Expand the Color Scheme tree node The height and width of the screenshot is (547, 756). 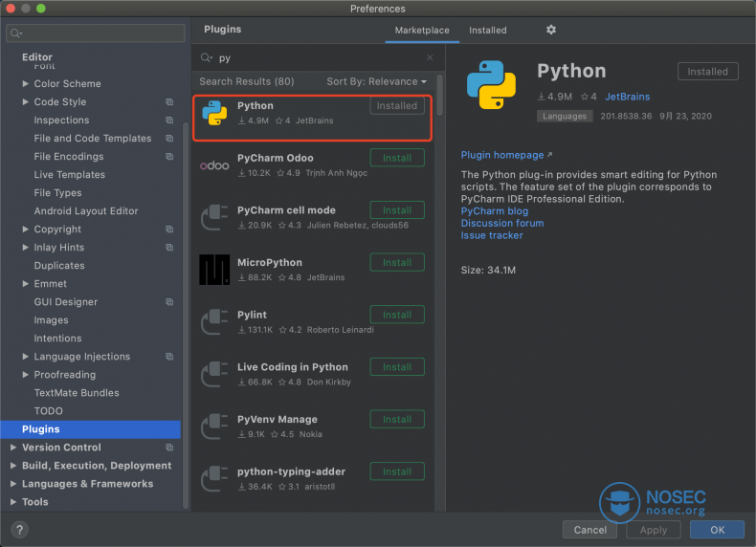[26, 84]
